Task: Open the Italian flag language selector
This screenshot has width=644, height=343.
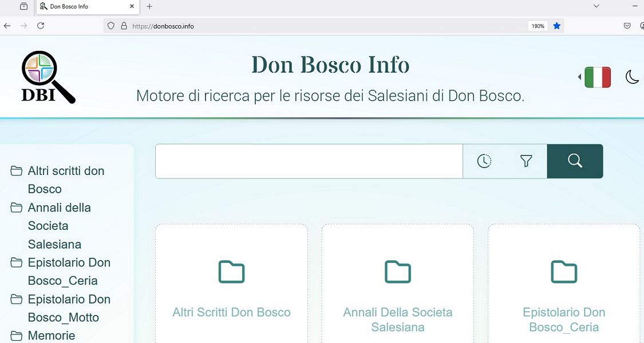Action: (598, 77)
